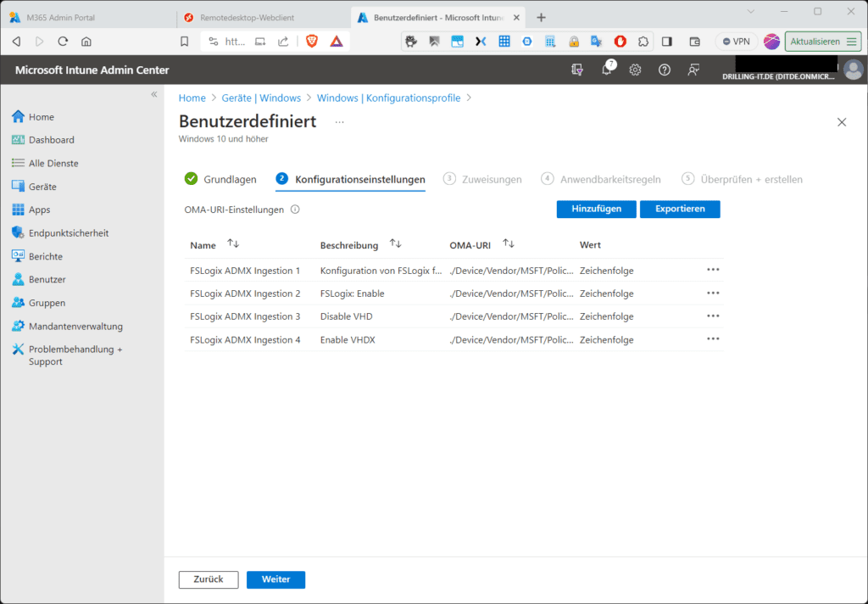868x604 pixels.
Task: Click the user account avatar
Action: click(853, 70)
